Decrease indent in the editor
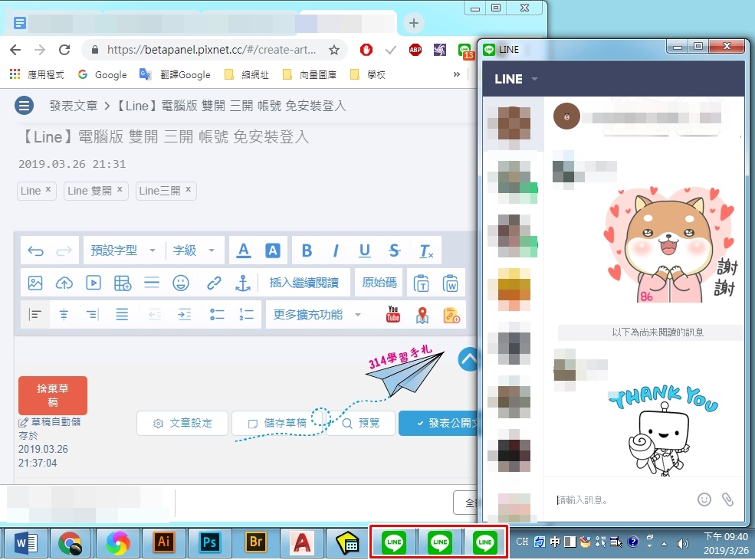Image resolution: width=755 pixels, height=560 pixels. click(155, 315)
